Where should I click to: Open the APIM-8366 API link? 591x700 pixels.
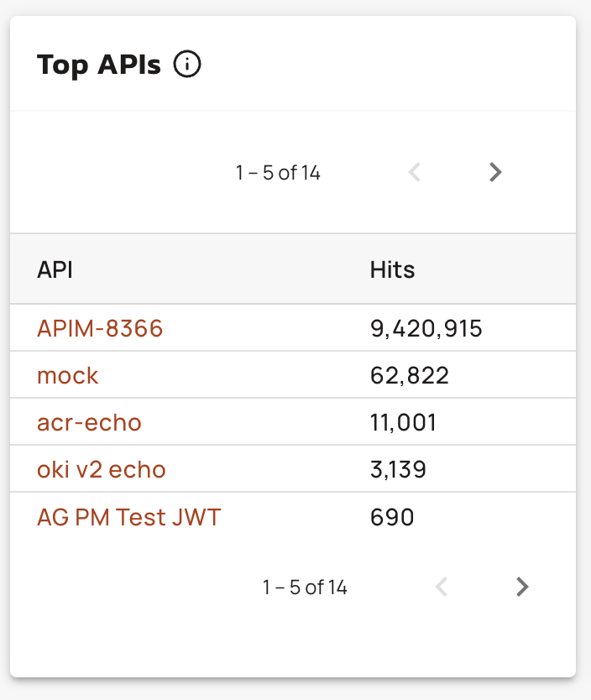tap(100, 328)
